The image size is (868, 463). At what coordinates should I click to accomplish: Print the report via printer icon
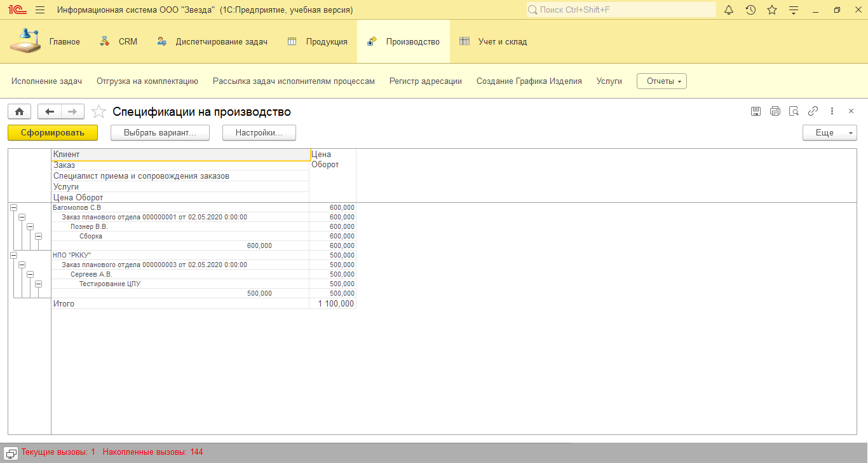click(x=775, y=111)
